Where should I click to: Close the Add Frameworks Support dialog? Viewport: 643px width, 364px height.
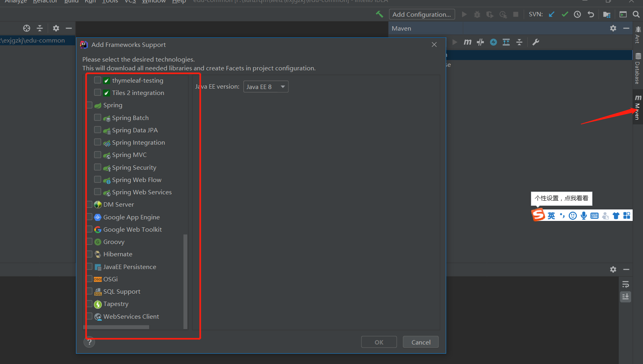434,45
